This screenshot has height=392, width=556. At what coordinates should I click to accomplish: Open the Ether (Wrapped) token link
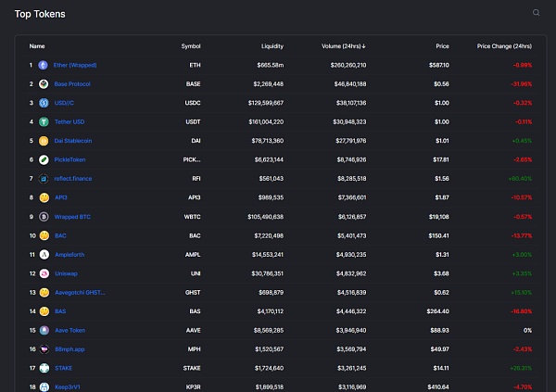(75, 65)
